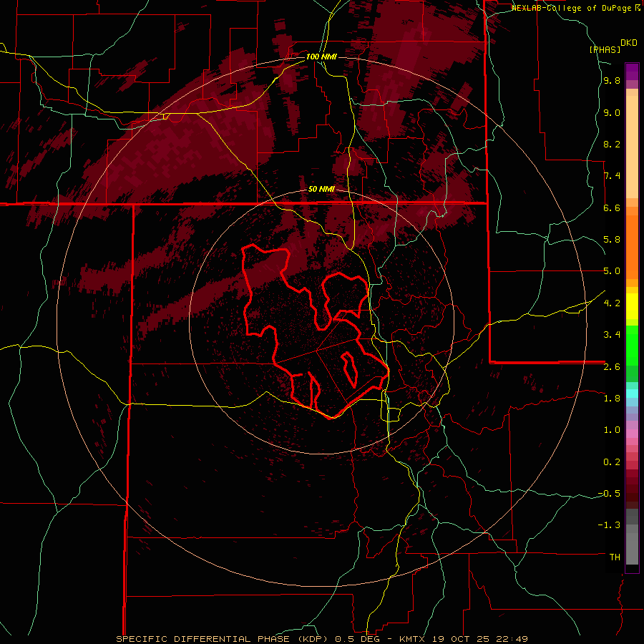Pick the purple band atop the color bar
The height and width of the screenshot is (644, 644).
pyautogui.click(x=632, y=72)
